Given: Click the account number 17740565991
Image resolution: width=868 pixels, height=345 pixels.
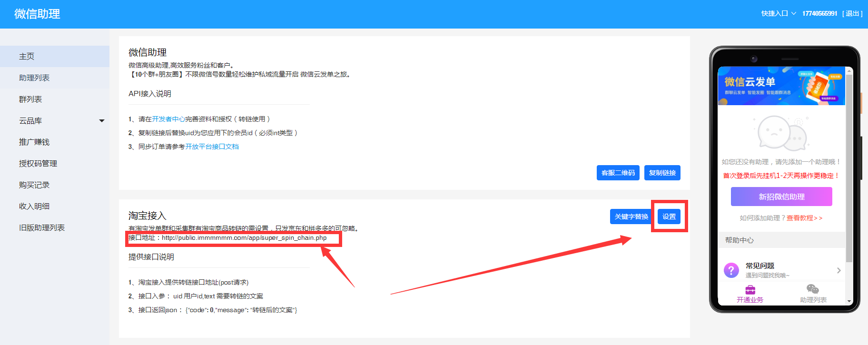Looking at the screenshot, I should pyautogui.click(x=819, y=13).
